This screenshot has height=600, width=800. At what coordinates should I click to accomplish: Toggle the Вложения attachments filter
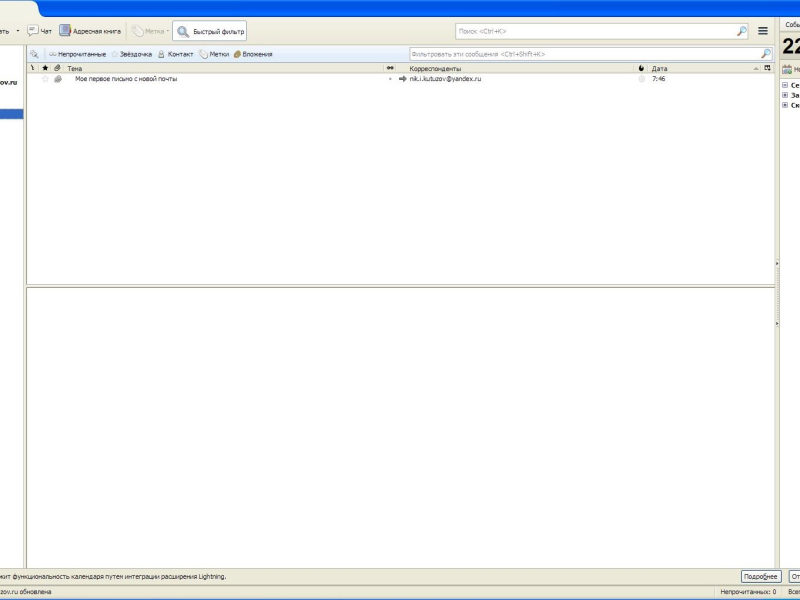tap(253, 54)
